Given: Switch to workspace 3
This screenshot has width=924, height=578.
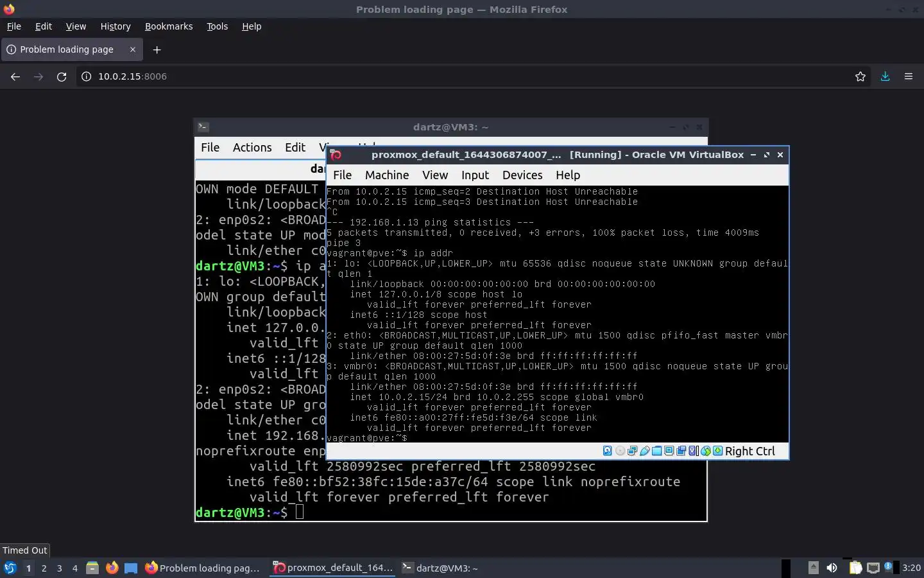Looking at the screenshot, I should (x=59, y=568).
